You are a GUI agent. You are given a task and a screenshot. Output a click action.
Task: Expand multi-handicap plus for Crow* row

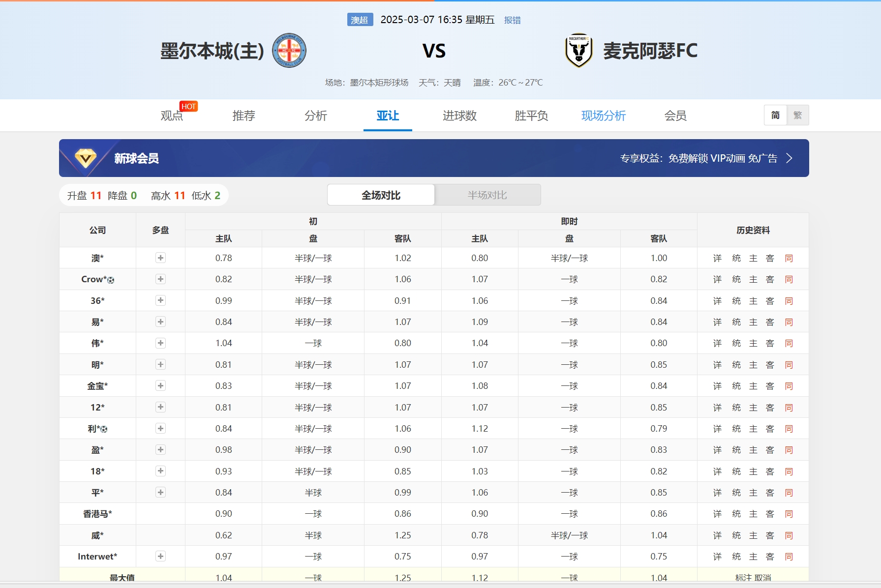tap(160, 279)
